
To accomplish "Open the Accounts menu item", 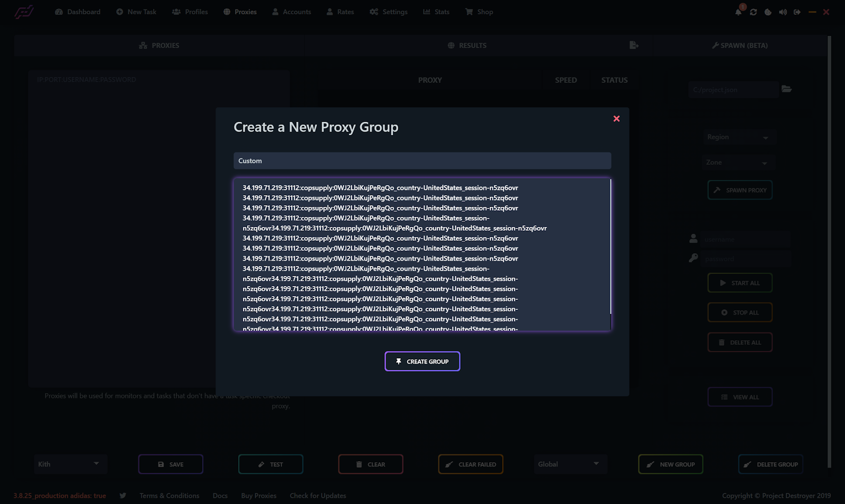I will pyautogui.click(x=292, y=12).
